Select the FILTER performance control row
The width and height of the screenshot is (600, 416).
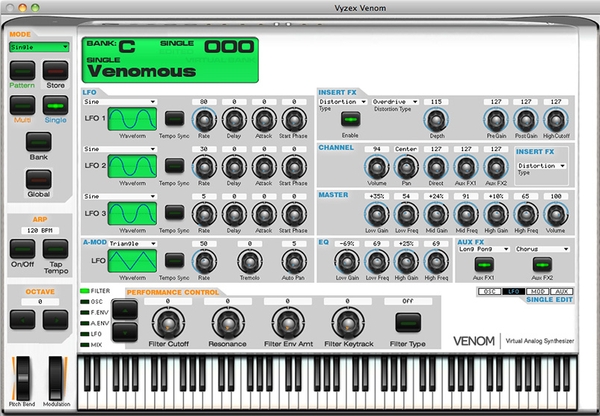pos(95,291)
